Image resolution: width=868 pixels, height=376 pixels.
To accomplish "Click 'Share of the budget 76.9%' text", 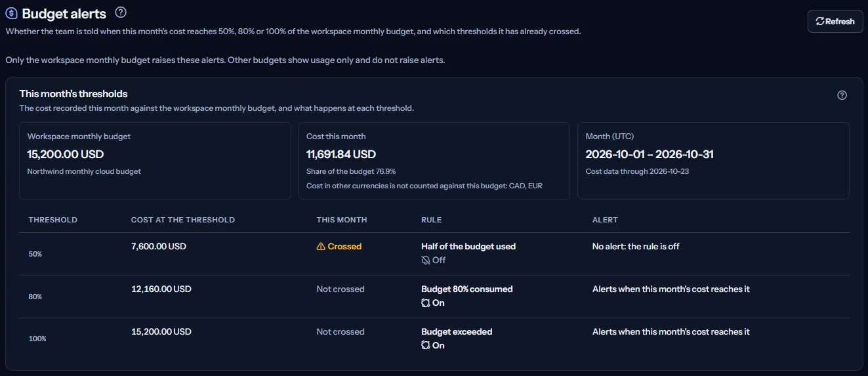I will click(351, 171).
